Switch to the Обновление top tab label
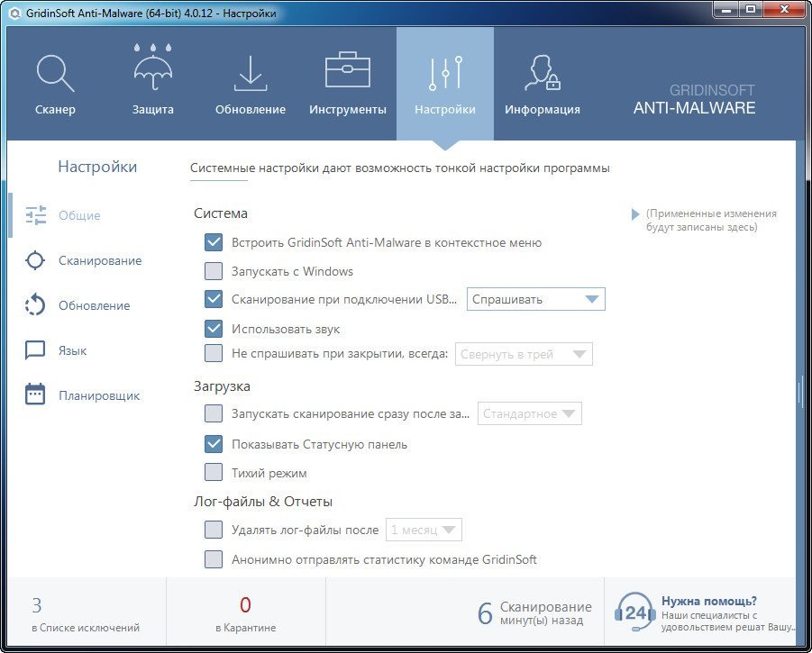 coord(251,110)
